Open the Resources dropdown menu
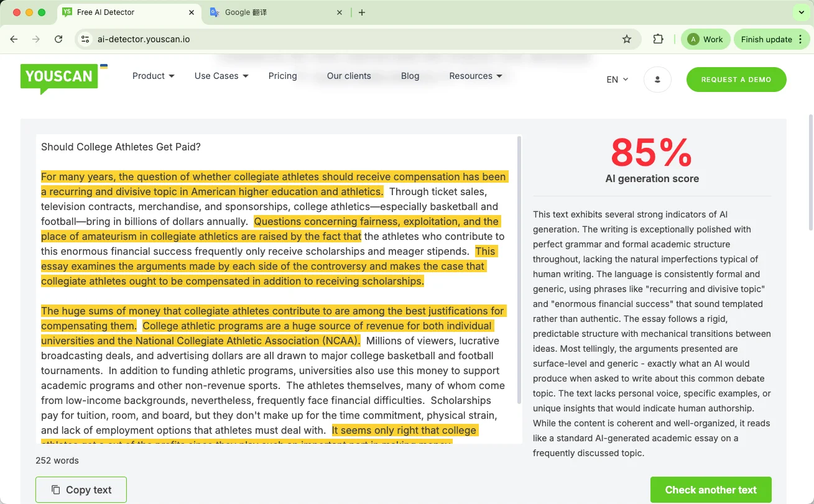Image resolution: width=814 pixels, height=504 pixels. pos(475,76)
